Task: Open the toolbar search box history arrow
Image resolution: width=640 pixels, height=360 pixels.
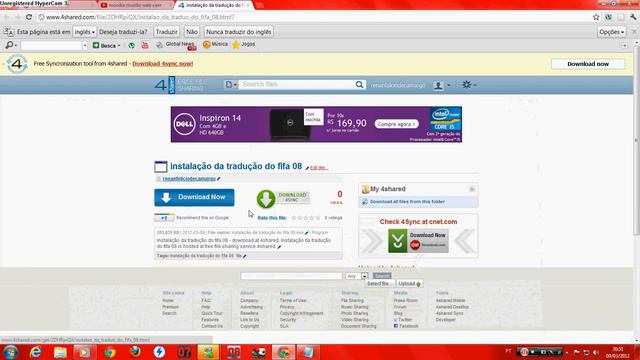Action: [84, 45]
